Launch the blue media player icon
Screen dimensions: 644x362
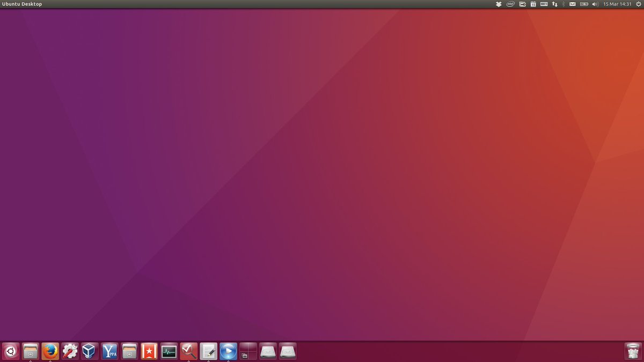[x=228, y=351]
